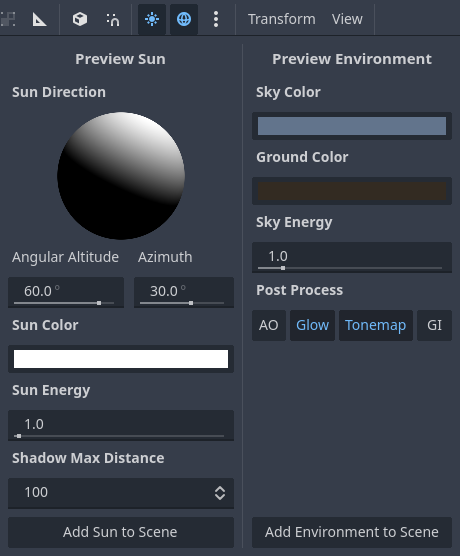Image resolution: width=460 pixels, height=556 pixels.
Task: Enable the AO post process toggle
Action: point(268,325)
